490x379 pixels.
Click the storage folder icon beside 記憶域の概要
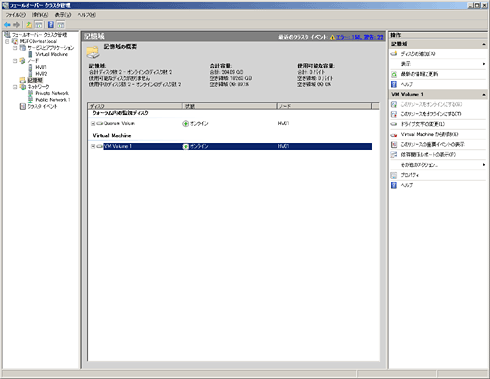(93, 52)
